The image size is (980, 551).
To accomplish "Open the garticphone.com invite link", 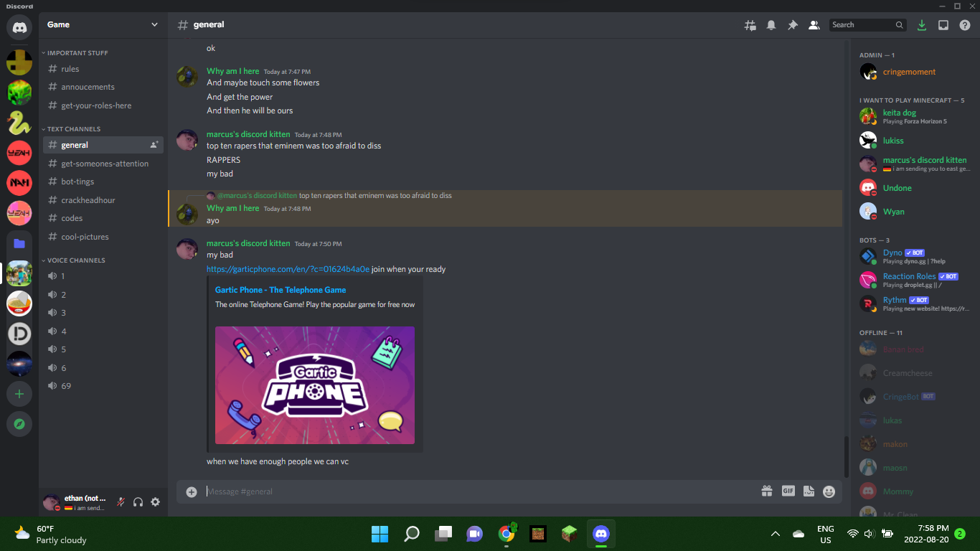I will coord(288,270).
